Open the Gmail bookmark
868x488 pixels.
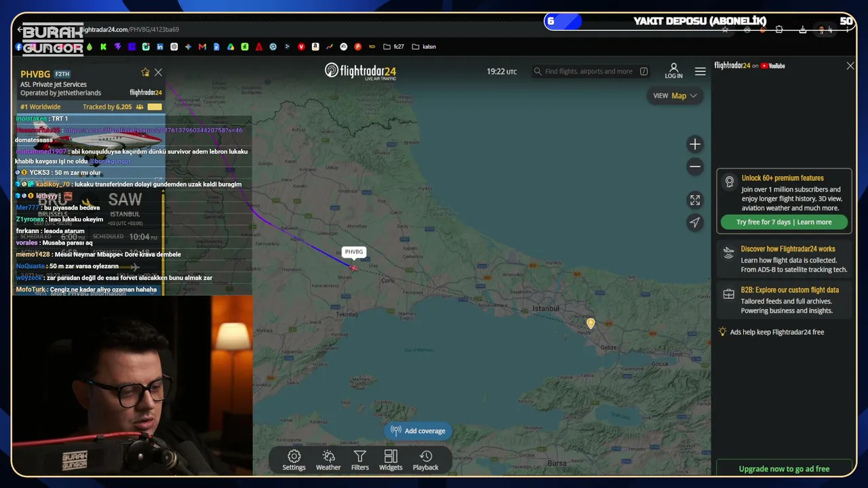202,47
